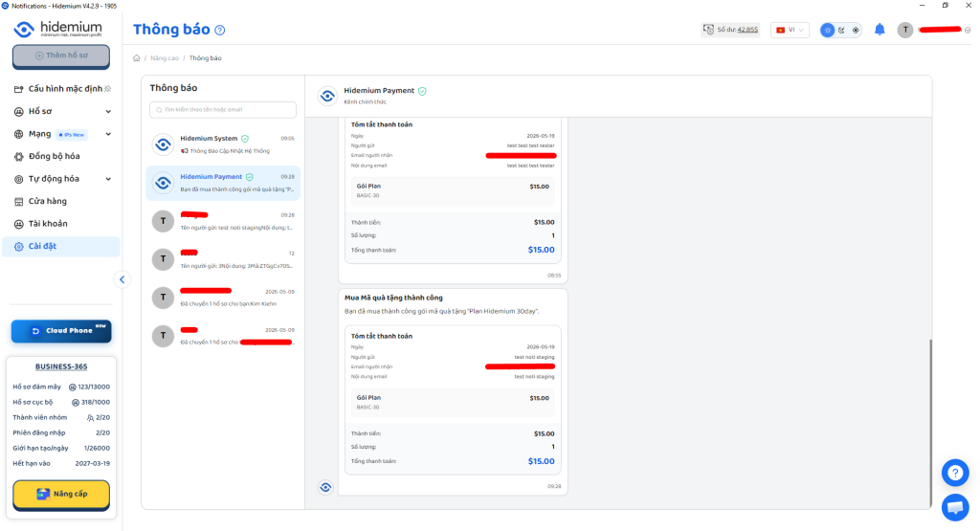
Task: Expand the Tự động hóa submenu chevron
Action: [108, 179]
